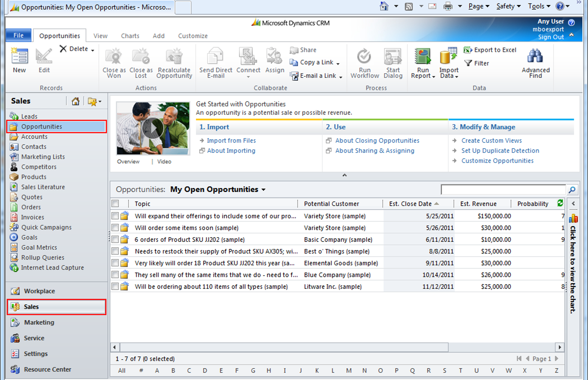
Task: Click the Sign Out link
Action: coord(551,37)
